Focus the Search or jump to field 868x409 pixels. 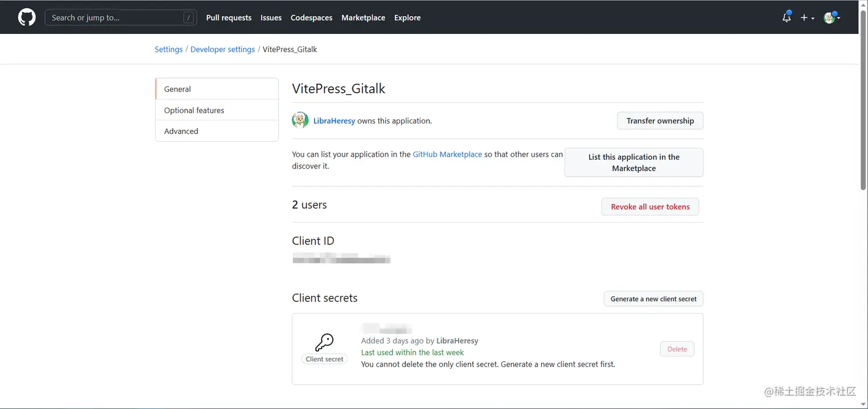tap(121, 17)
